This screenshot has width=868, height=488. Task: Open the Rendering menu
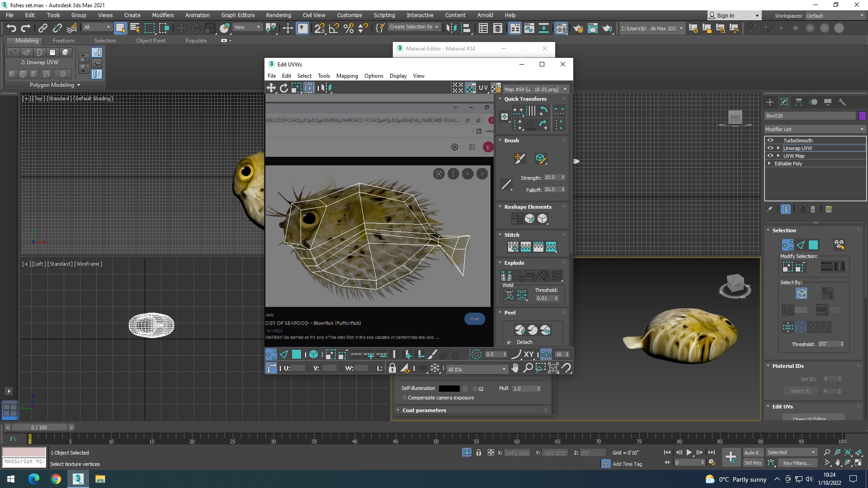click(x=278, y=15)
